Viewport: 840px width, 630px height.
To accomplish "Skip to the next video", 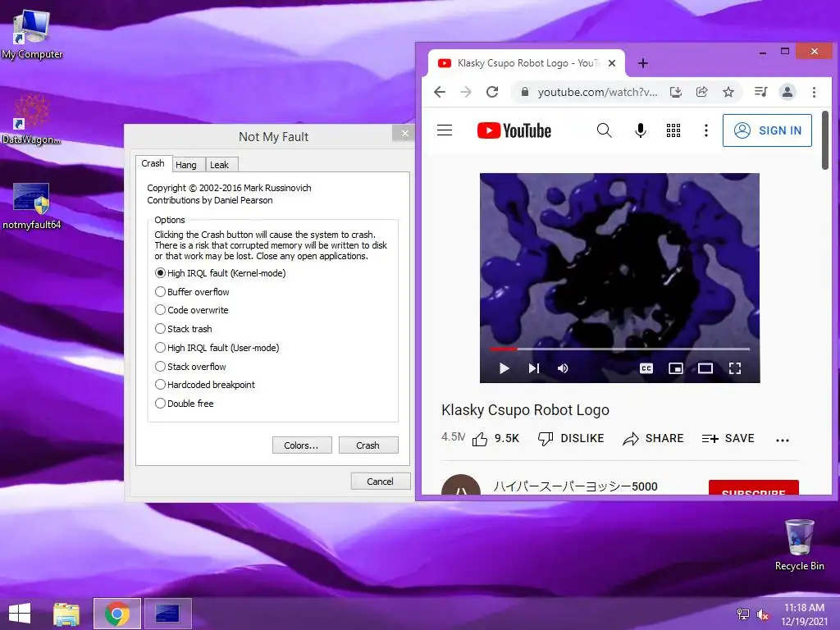I will pyautogui.click(x=533, y=368).
